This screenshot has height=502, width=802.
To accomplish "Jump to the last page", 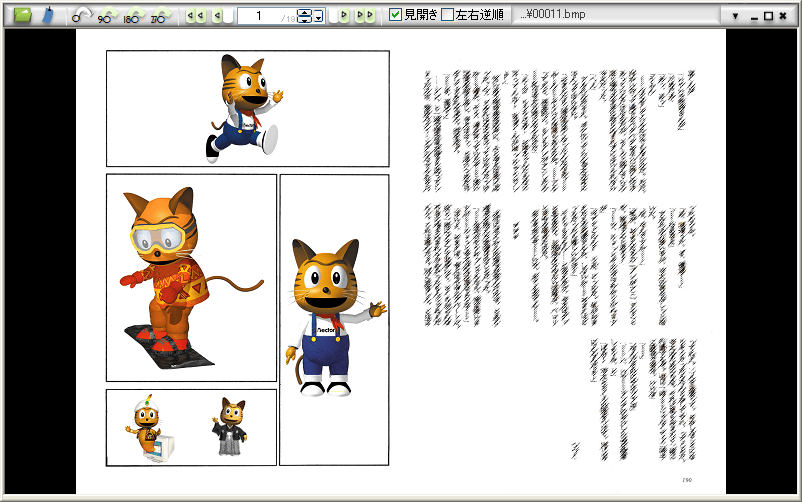I will tap(365, 15).
